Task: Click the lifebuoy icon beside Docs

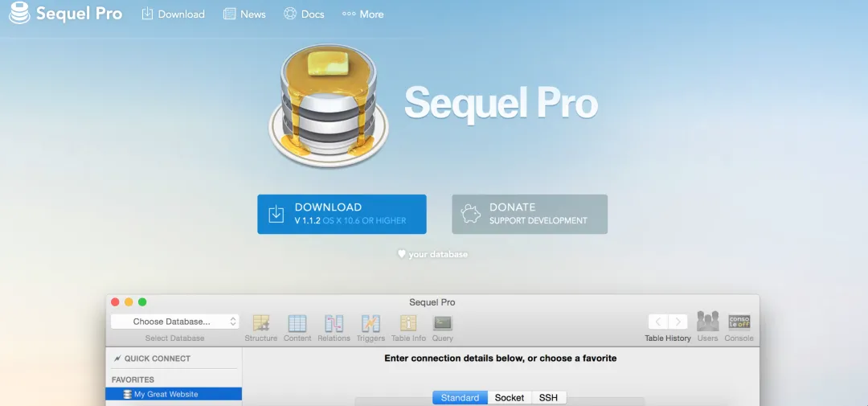Action: [290, 14]
